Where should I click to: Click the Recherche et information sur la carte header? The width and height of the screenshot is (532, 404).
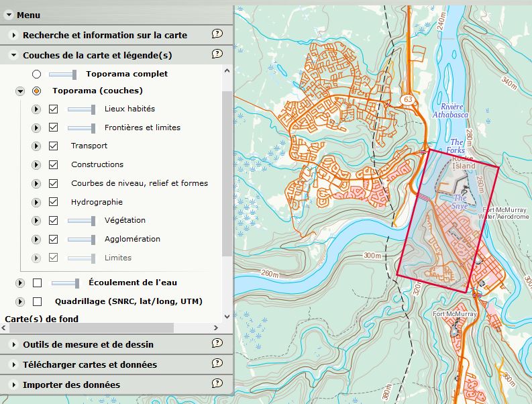[x=105, y=35]
